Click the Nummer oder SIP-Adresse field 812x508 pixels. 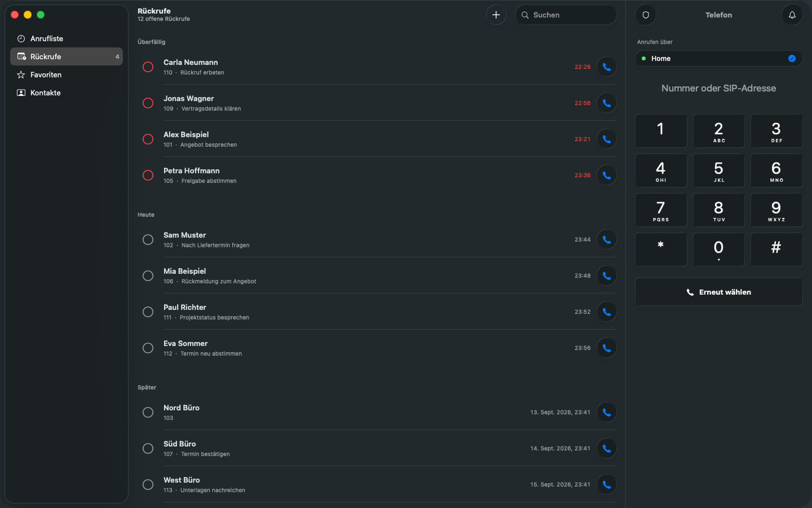point(719,88)
